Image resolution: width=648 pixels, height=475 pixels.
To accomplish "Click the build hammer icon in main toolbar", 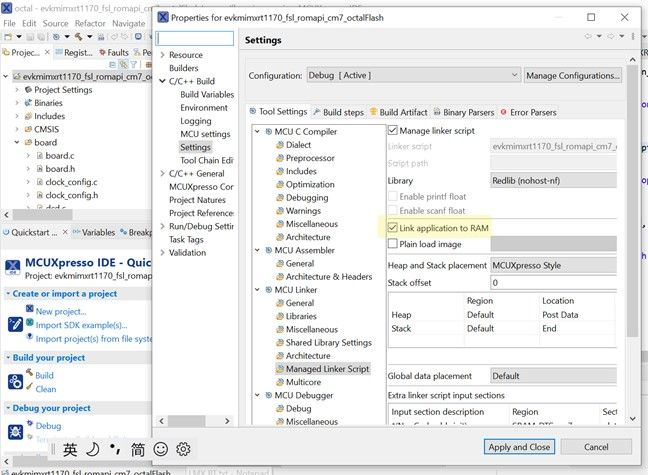I will pyautogui.click(x=79, y=37).
